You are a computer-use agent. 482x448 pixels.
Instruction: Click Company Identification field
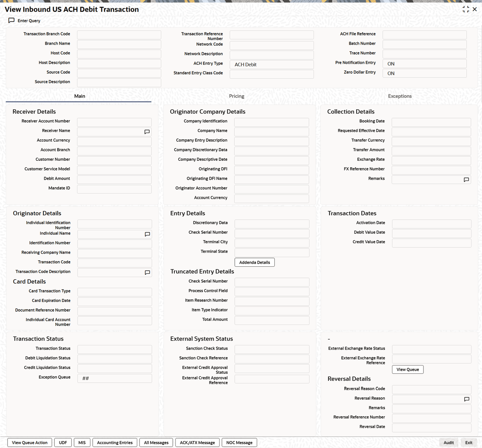click(271, 122)
